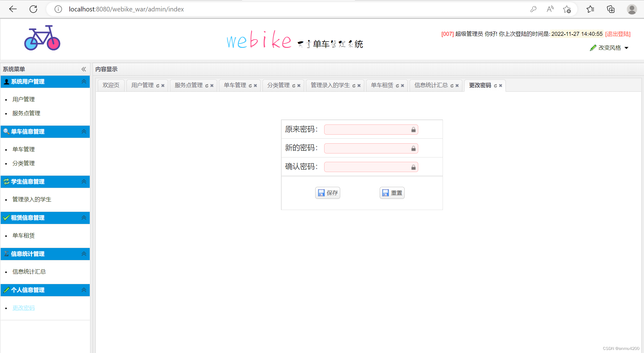Click the refresh icon on 用户管理 tab

pyautogui.click(x=158, y=85)
